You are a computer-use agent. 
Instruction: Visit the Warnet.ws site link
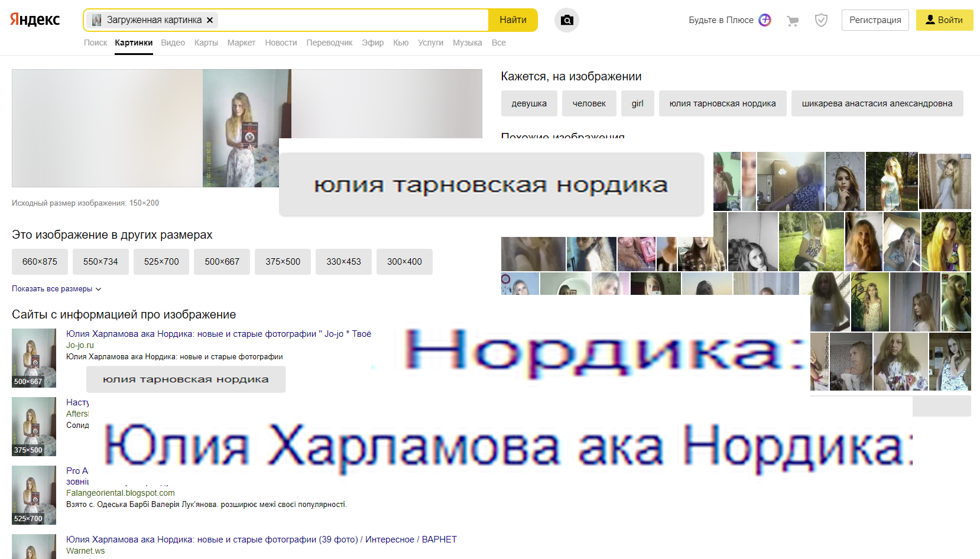click(85, 551)
